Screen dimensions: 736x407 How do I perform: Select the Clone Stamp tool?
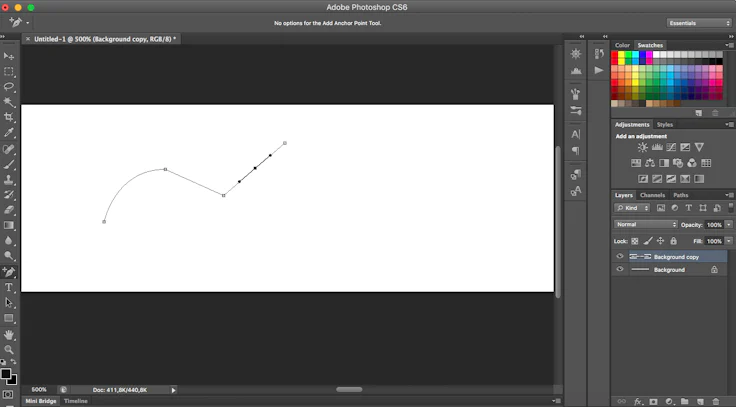point(8,179)
